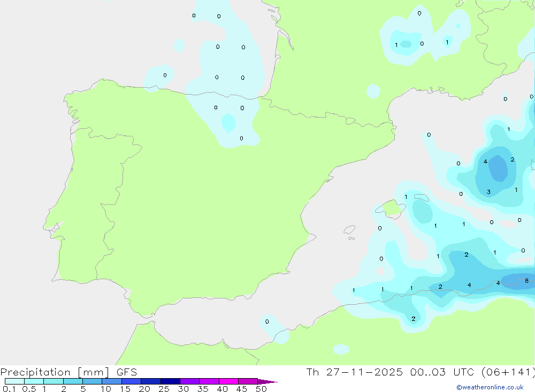Click the 'Precipitation [mm] GFS' title text

point(68,372)
